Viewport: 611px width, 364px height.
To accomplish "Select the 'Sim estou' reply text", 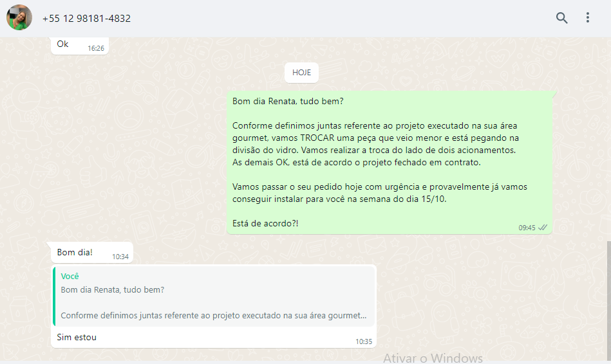I will tap(77, 337).
